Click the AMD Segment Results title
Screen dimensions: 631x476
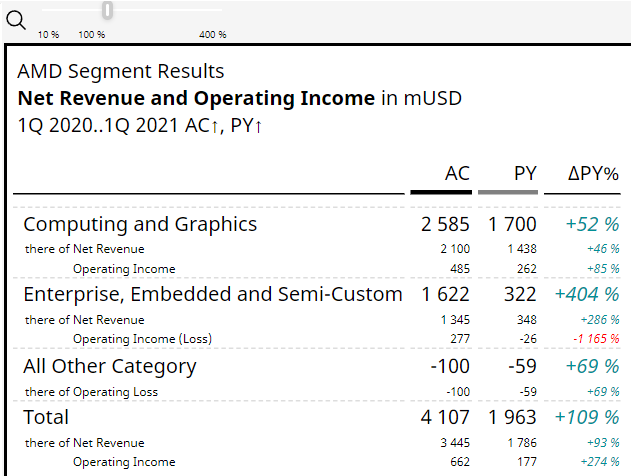click(121, 72)
